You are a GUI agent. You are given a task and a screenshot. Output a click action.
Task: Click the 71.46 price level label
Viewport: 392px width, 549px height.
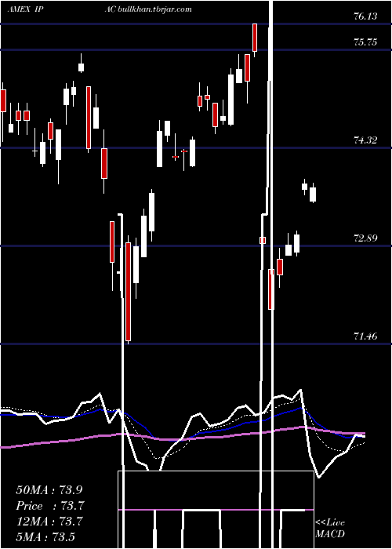point(365,336)
